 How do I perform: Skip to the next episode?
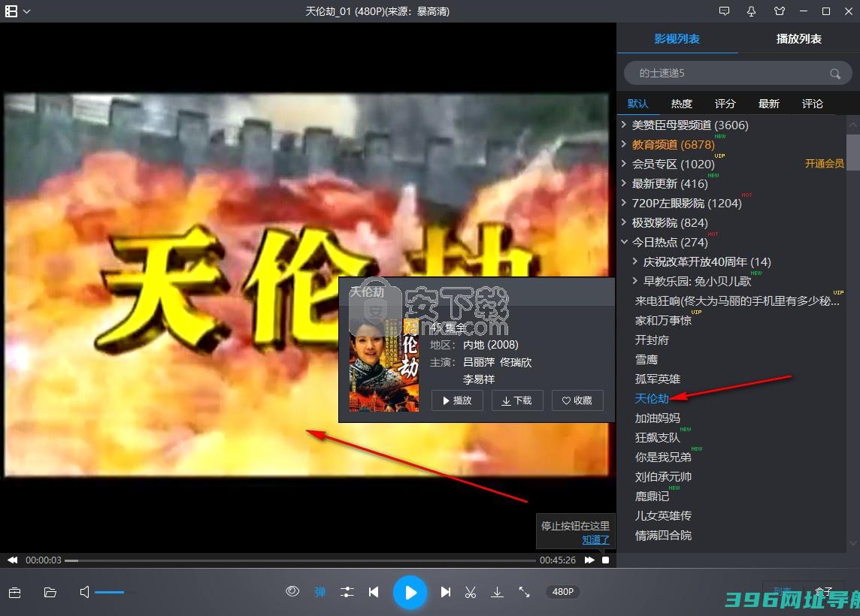(445, 592)
